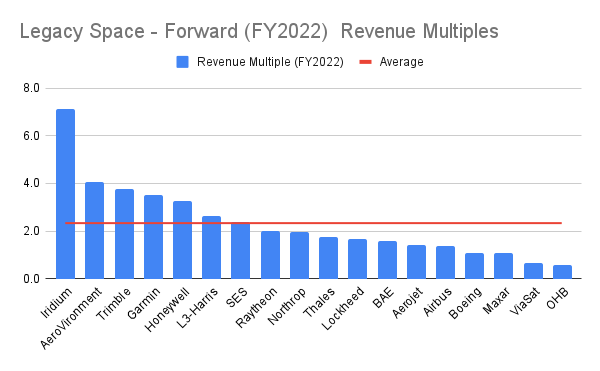Image resolution: width=600 pixels, height=371 pixels.
Task: Select the OHB bar
Action: pyautogui.click(x=562, y=272)
